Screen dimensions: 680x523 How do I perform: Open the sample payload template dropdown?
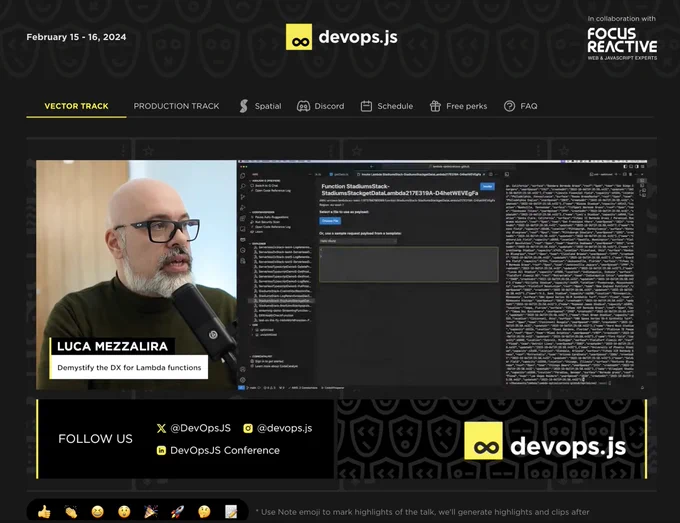click(x=358, y=241)
